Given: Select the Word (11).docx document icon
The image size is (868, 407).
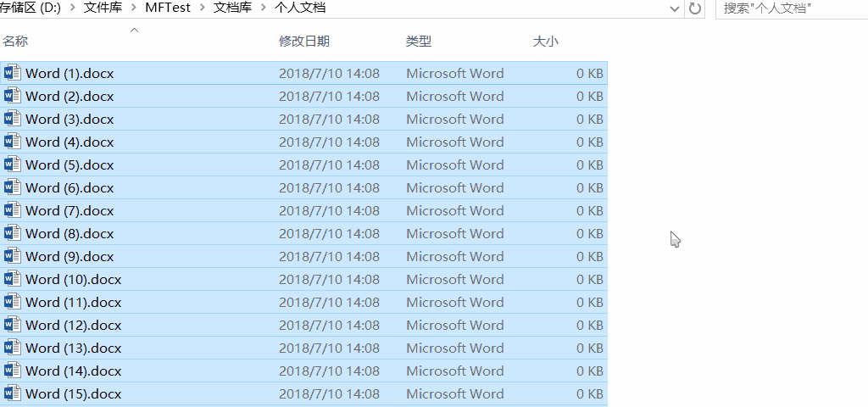Looking at the screenshot, I should coord(12,302).
